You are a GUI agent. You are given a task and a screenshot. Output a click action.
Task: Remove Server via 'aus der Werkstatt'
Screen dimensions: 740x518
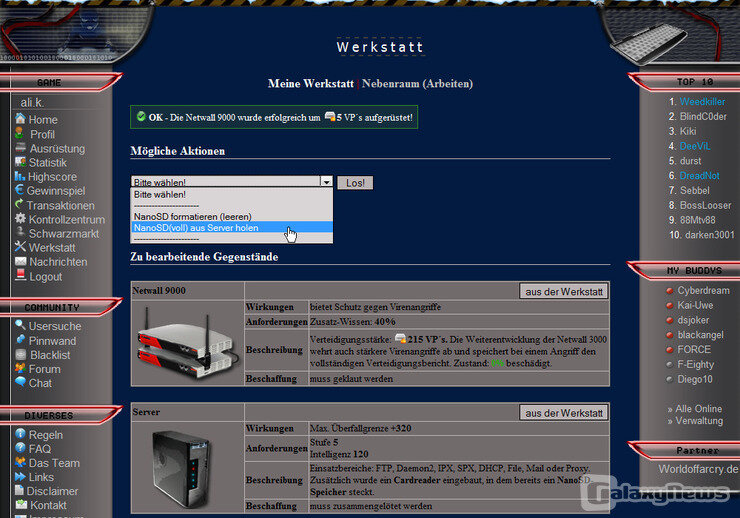pos(564,413)
